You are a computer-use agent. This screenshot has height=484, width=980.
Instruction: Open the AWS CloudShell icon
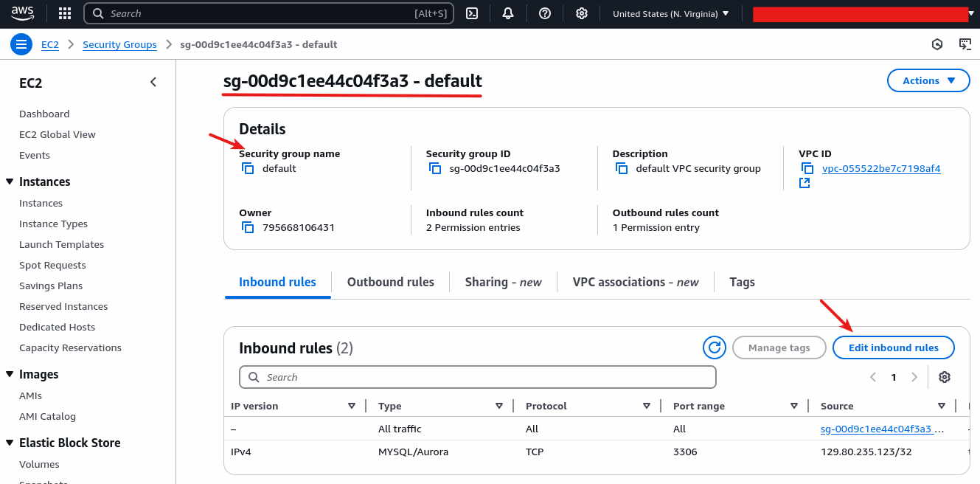(x=472, y=13)
